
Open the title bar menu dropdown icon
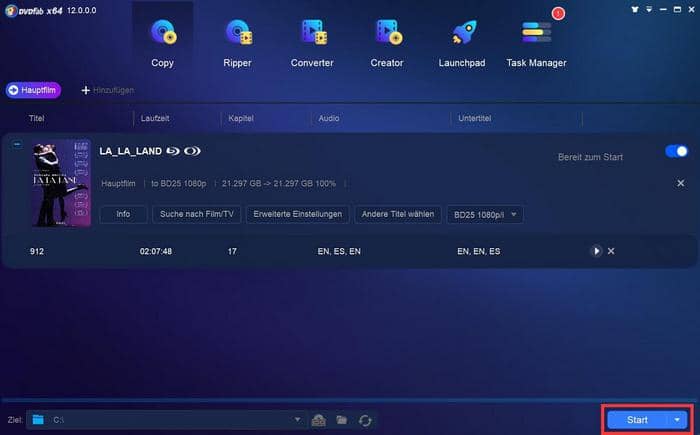(x=649, y=9)
